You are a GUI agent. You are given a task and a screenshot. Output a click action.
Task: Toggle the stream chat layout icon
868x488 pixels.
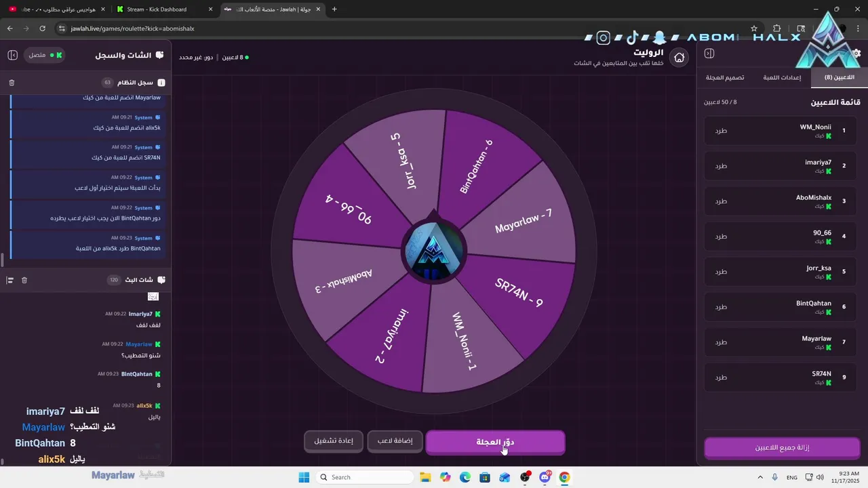[10, 280]
